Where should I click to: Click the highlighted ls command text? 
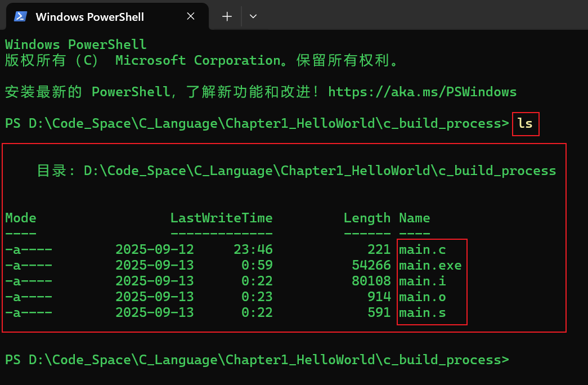tap(525, 123)
